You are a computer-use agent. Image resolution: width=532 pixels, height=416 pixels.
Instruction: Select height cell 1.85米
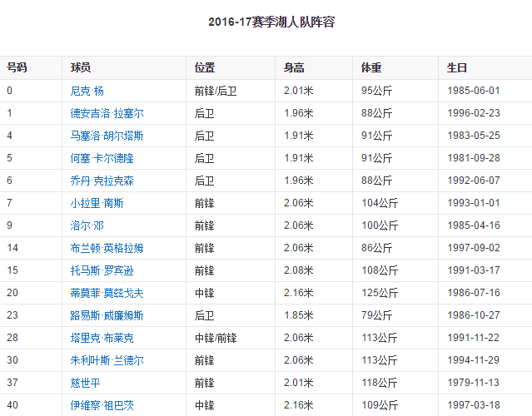(x=299, y=315)
